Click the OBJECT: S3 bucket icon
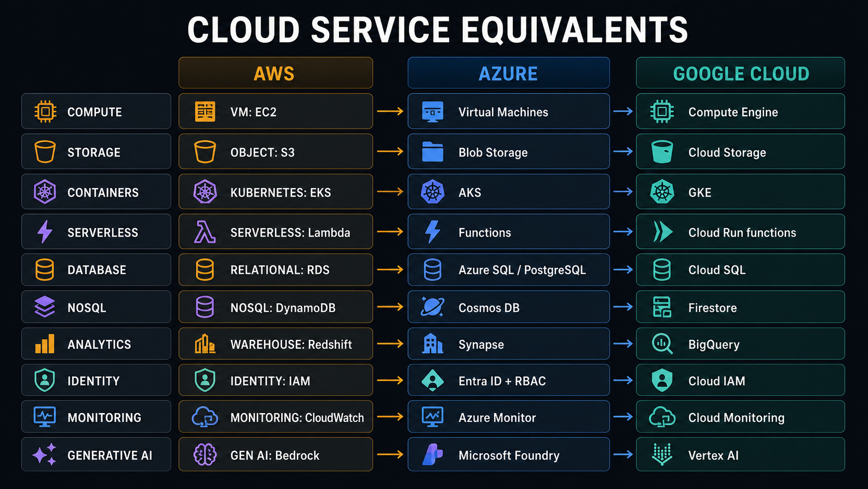Image resolution: width=868 pixels, height=489 pixels. [205, 152]
